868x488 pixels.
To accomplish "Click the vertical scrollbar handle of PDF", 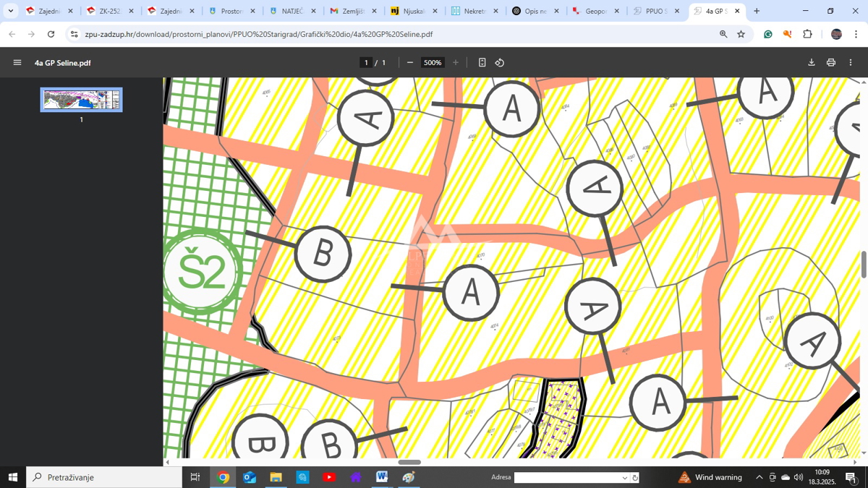I will pyautogui.click(x=863, y=264).
